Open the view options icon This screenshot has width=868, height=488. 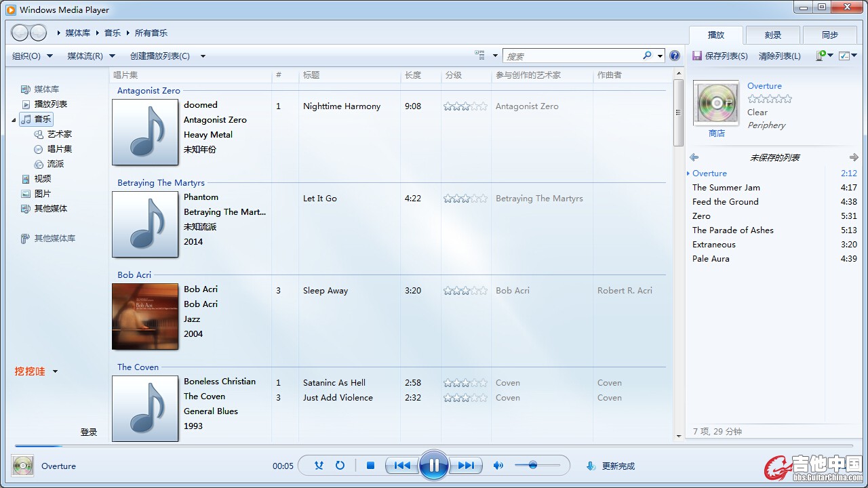coord(480,56)
